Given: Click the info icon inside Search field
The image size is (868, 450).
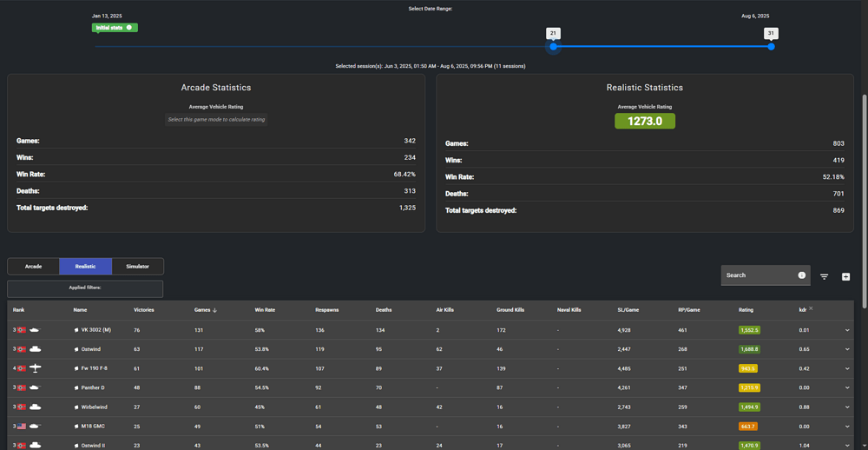Looking at the screenshot, I should click(x=801, y=275).
